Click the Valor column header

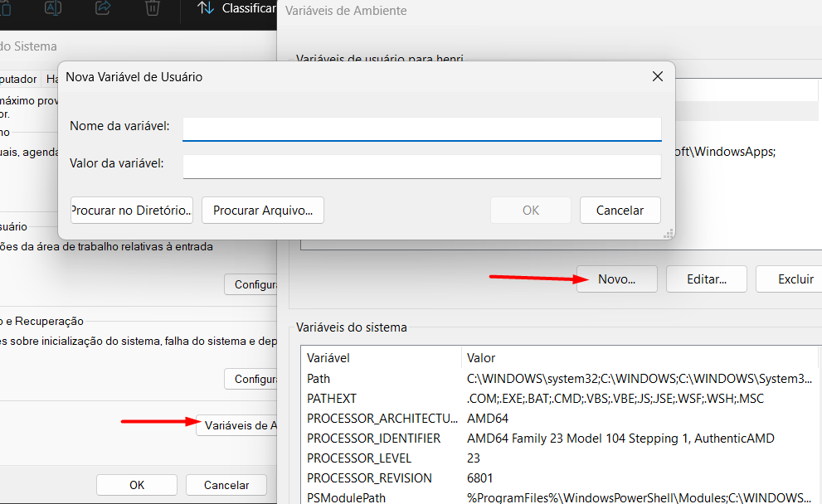[x=640, y=358]
